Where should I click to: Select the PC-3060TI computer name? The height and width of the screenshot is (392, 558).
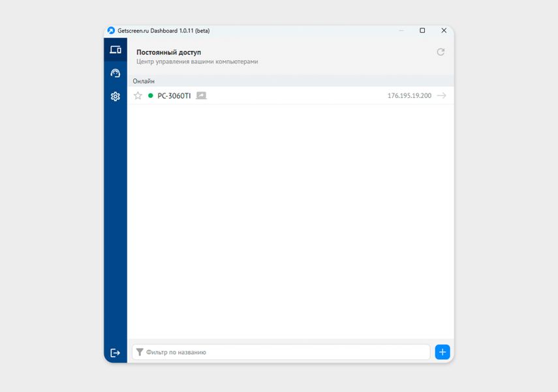point(174,96)
